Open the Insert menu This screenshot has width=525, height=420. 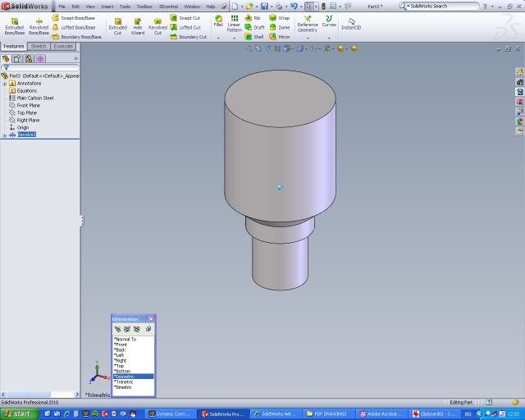pyautogui.click(x=107, y=6)
